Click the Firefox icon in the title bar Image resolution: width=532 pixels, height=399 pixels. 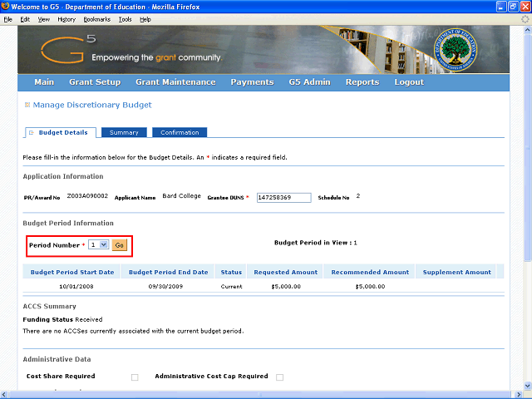7,7
